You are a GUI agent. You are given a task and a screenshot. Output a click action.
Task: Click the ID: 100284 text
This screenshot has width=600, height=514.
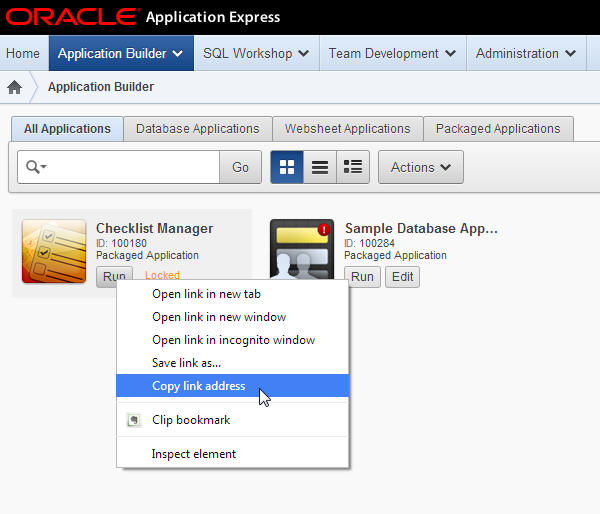point(369,243)
